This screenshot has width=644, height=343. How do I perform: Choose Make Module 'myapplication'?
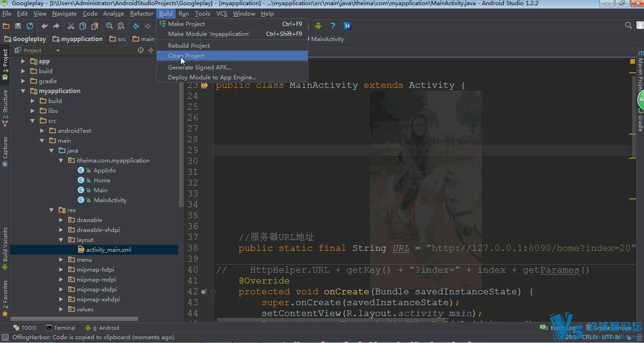point(232,34)
